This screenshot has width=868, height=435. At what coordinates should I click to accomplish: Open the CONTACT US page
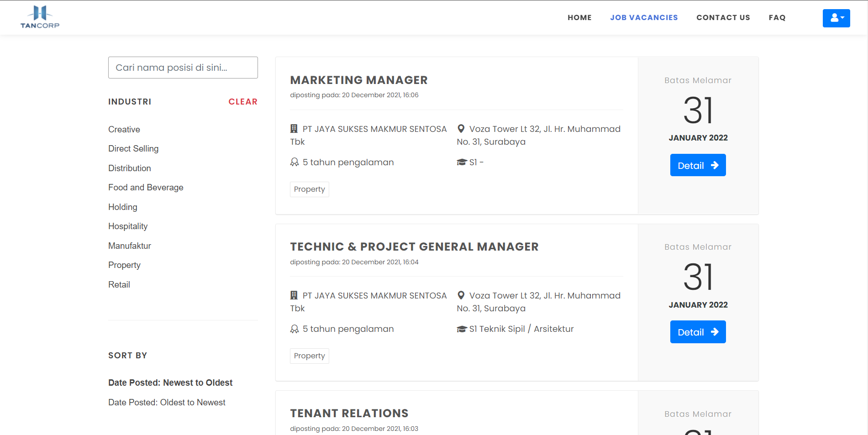(723, 17)
